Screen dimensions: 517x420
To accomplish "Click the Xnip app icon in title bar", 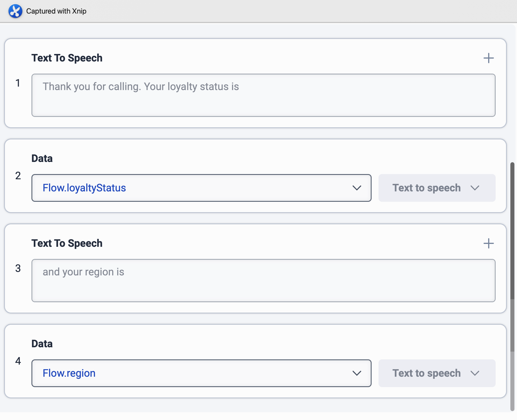I will click(15, 11).
